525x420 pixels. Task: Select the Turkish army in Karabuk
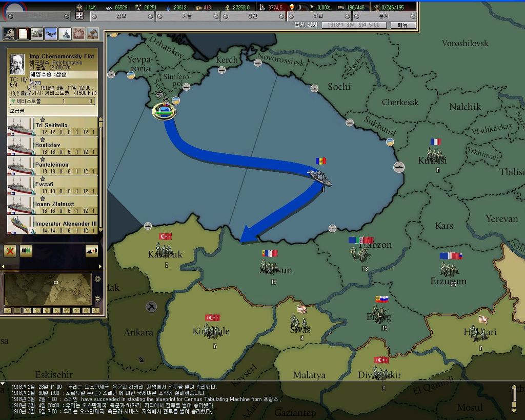click(165, 251)
